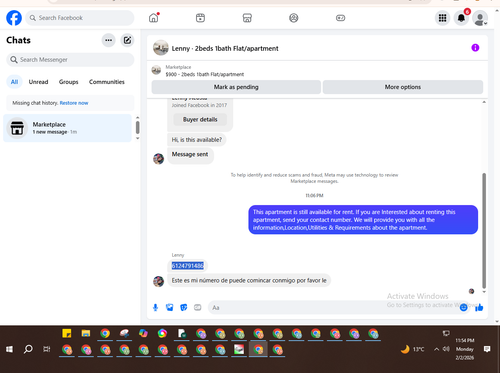Choose a sticker with sticker icon

point(183,307)
